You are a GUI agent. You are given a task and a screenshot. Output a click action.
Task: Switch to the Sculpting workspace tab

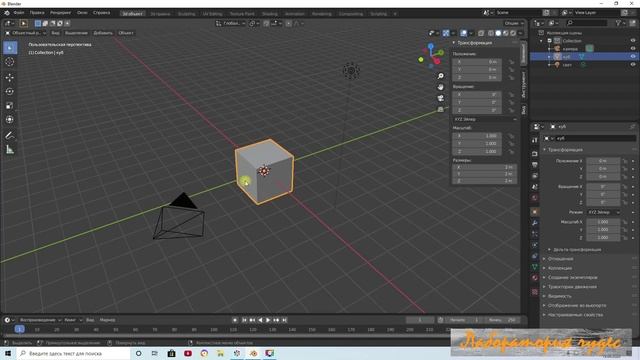(x=187, y=14)
